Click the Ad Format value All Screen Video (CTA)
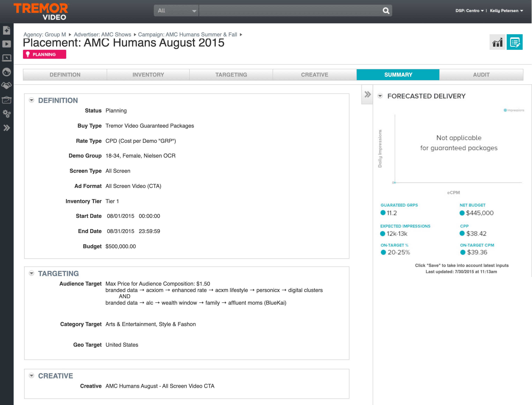The width and height of the screenshot is (532, 405). click(x=133, y=186)
